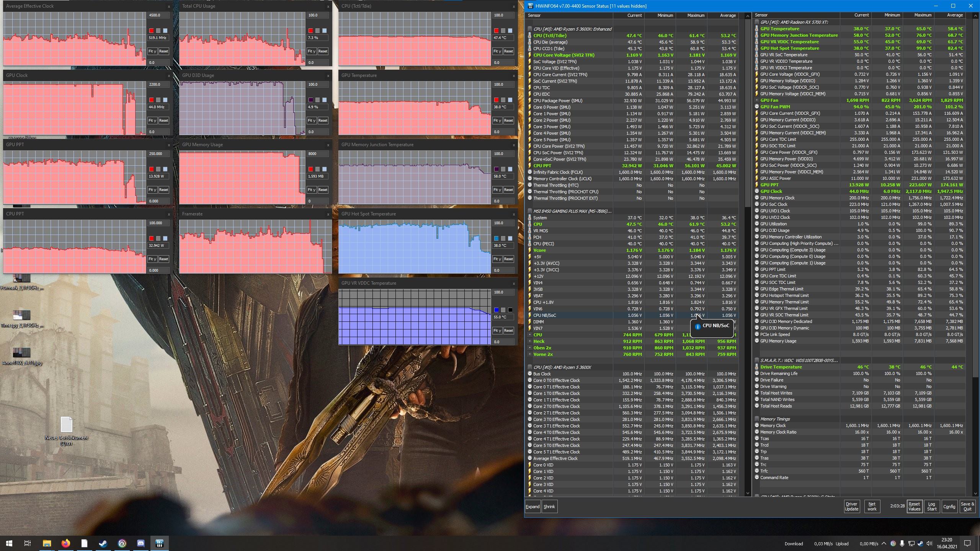The image size is (980, 551).
Task: Click Fit y in Average Effective Clock graph
Action: click(x=152, y=51)
